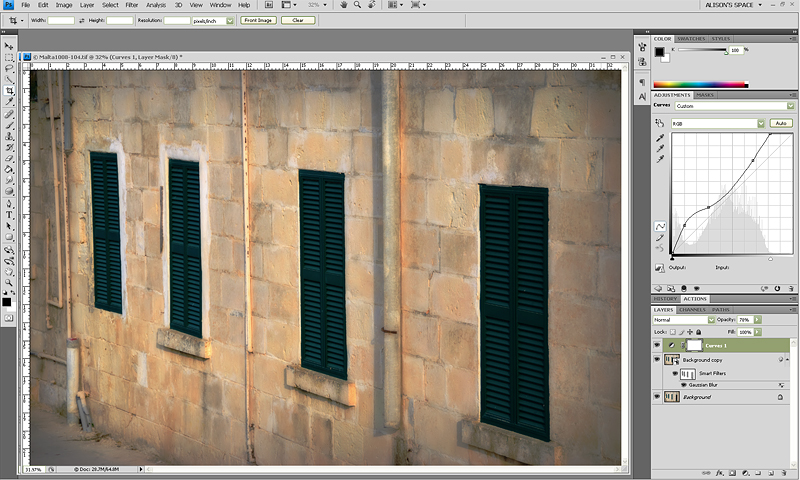Click the Hand tool in the application bar
The image size is (800, 480).
click(343, 5)
